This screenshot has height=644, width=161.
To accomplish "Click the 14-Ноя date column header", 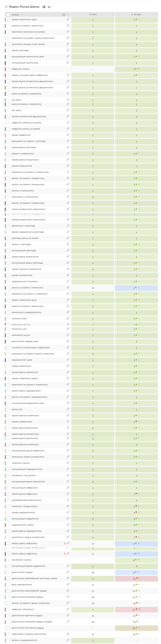I will tap(93, 14).
